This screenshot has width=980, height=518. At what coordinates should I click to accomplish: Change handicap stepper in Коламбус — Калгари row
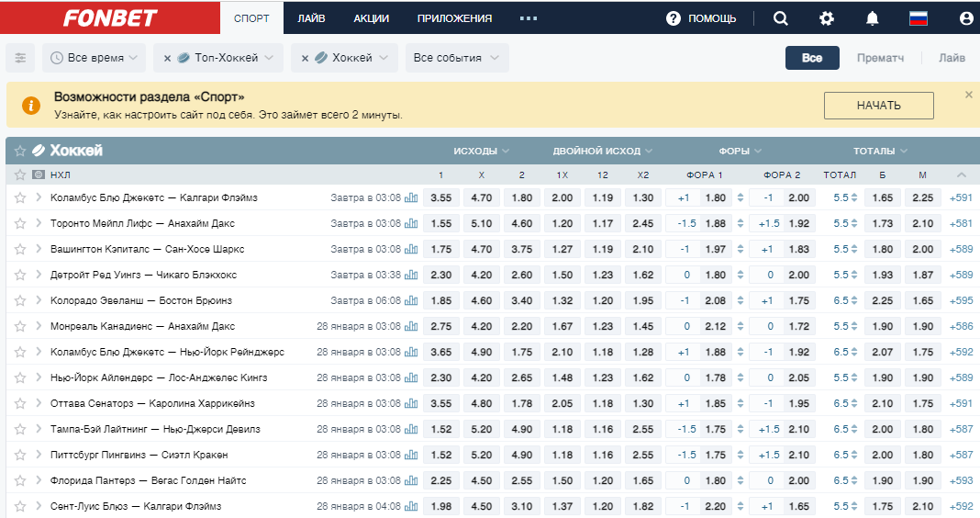point(741,197)
